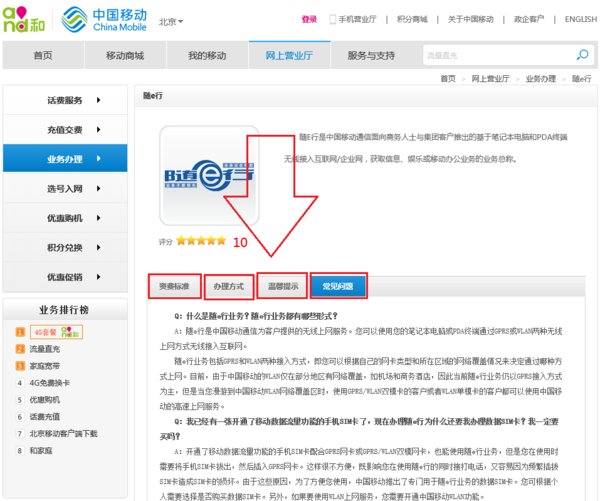This screenshot has height=501, width=600.
Task: Open 家庭宽带 in the ranking list
Action: 45,366
